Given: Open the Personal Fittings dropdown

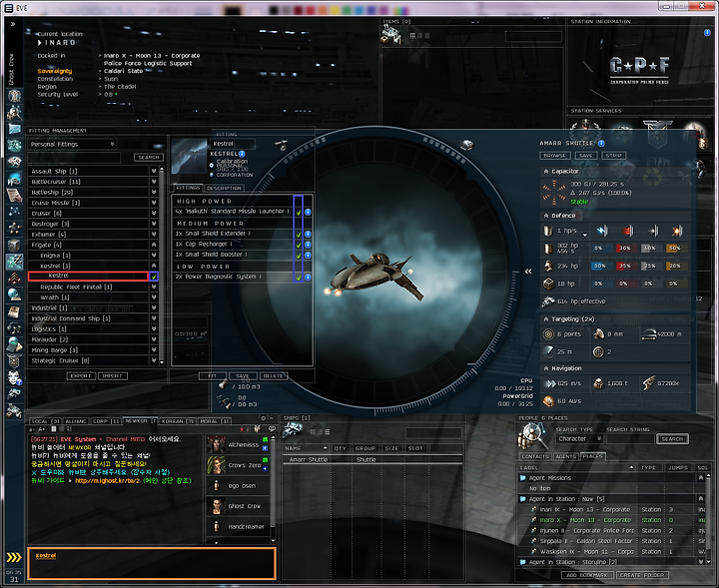Looking at the screenshot, I should (72, 144).
